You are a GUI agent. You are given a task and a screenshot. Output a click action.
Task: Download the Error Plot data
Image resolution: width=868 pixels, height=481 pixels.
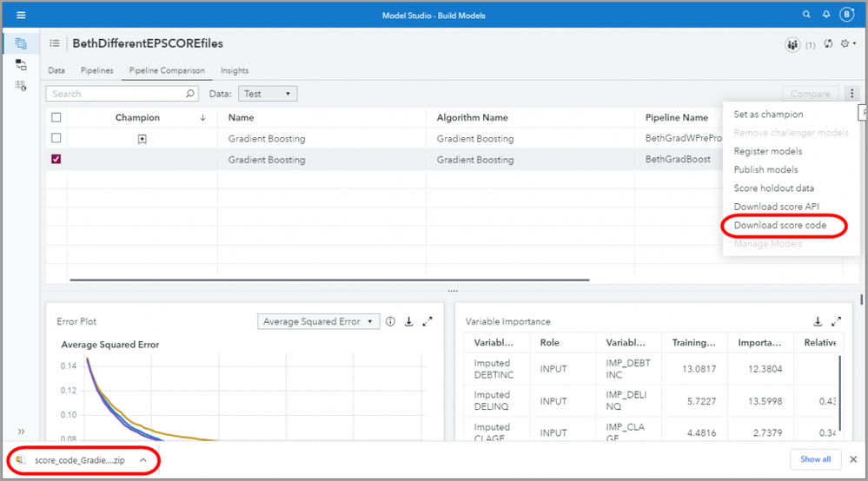click(x=409, y=321)
